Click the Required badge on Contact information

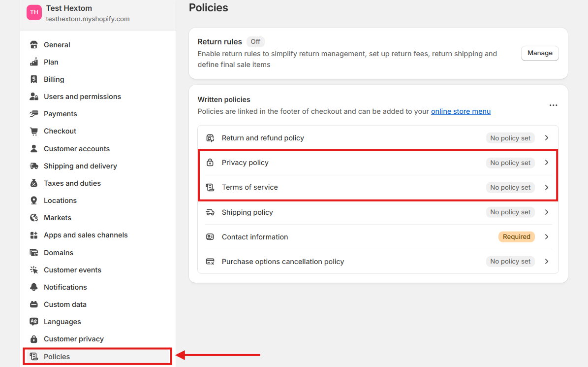coord(516,237)
